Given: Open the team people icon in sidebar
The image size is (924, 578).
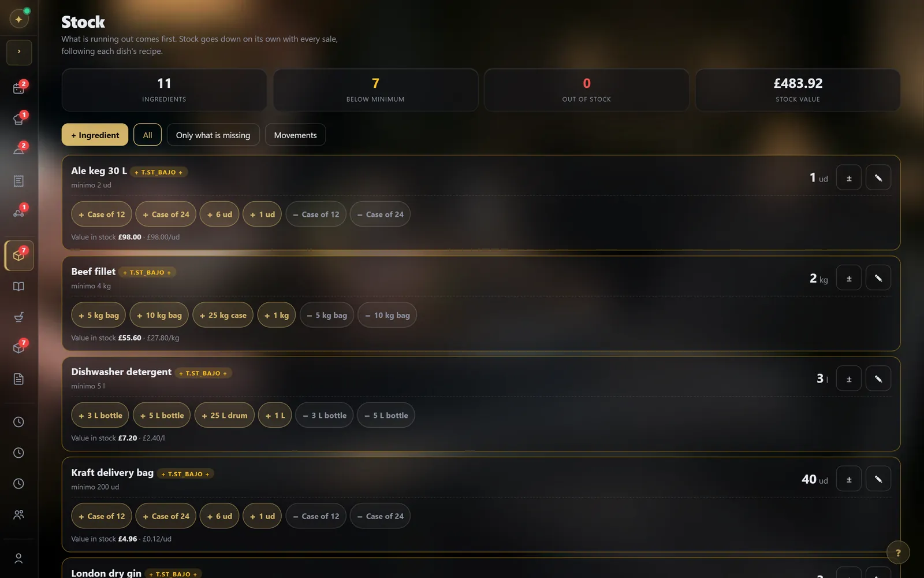Looking at the screenshot, I should pyautogui.click(x=19, y=514).
